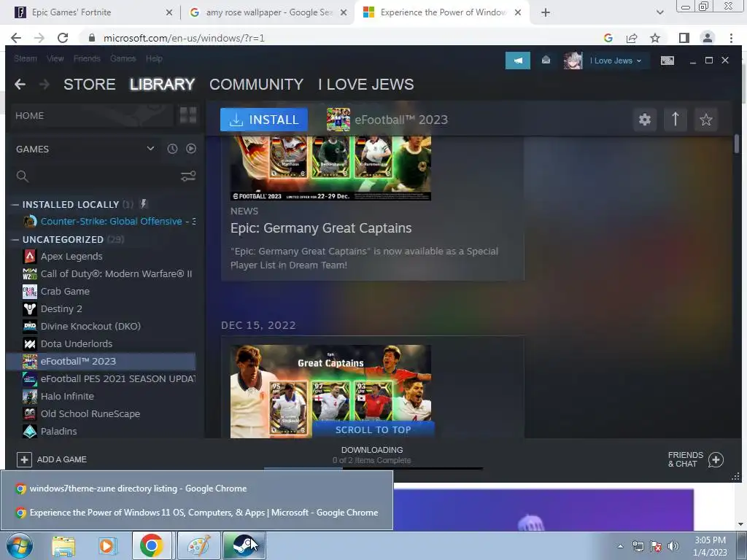Switch Steam to Big Picture mode icon
Viewport: 747px width, 560px height.
(x=667, y=61)
